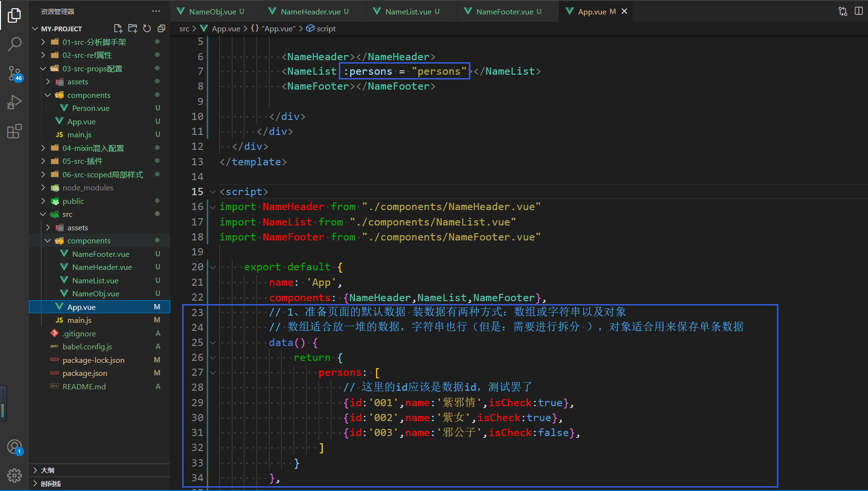868x491 pixels.
Task: Switch to the NameList.vue tab
Action: 411,11
